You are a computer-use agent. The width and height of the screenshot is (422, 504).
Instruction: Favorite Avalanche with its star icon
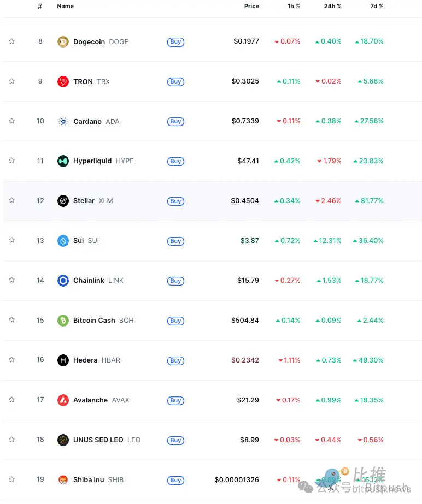tap(11, 400)
